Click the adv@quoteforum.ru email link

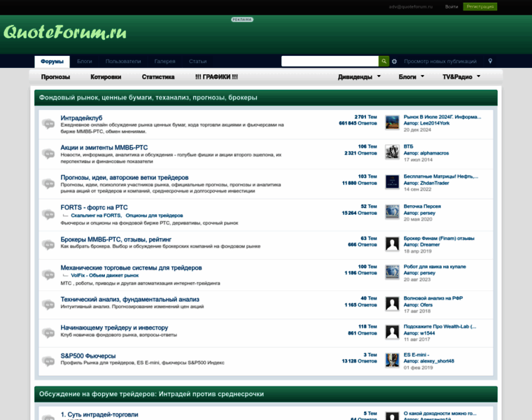pos(411,6)
